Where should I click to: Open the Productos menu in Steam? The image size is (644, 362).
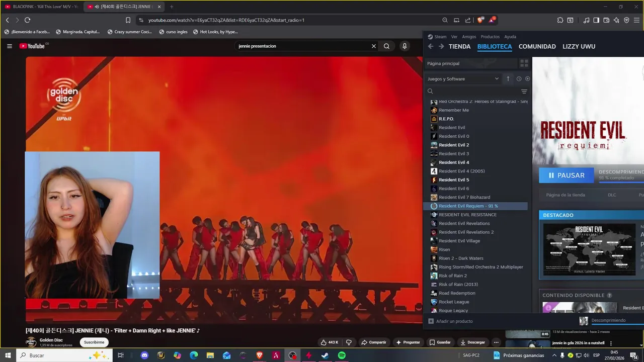490,37
